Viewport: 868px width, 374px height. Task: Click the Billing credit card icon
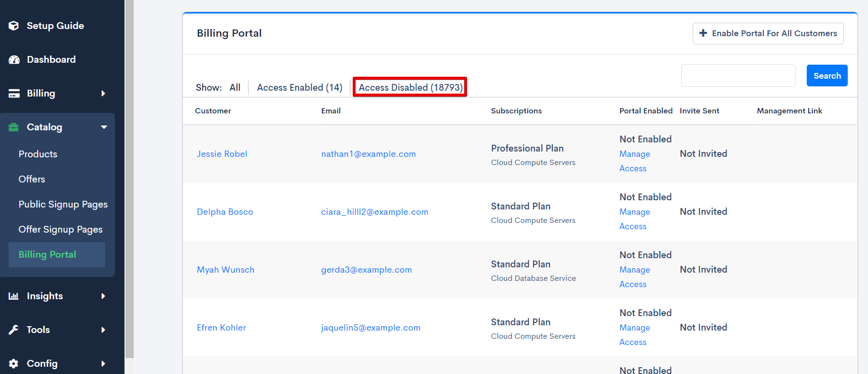tap(14, 94)
